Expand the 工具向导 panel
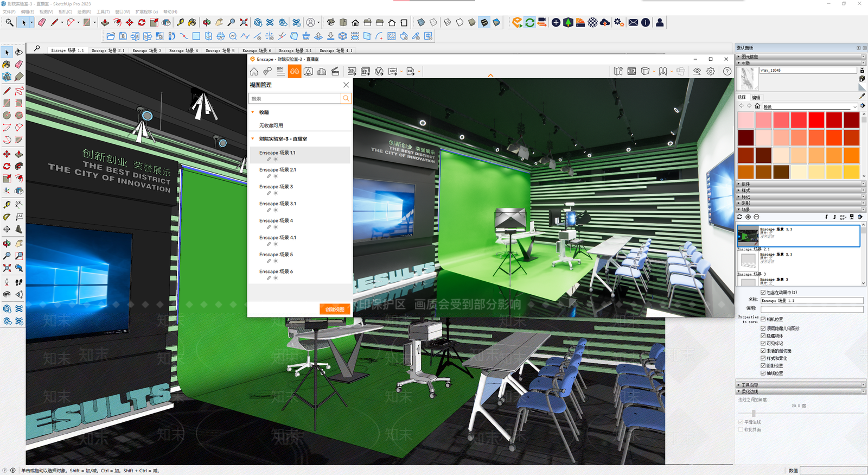Viewport: 868px width, 475px height. coord(800,385)
